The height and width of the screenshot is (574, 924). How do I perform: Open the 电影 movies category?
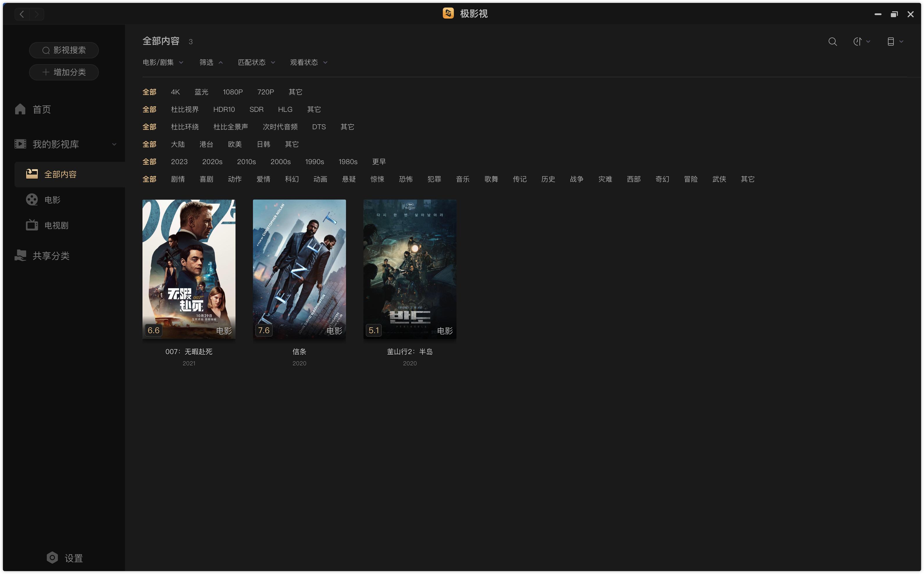pos(52,200)
